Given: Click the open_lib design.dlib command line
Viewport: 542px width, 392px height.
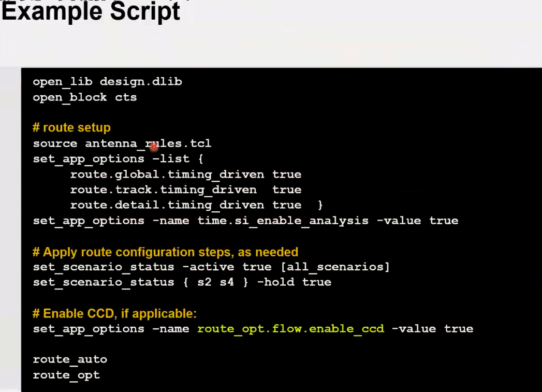Looking at the screenshot, I should [x=107, y=81].
